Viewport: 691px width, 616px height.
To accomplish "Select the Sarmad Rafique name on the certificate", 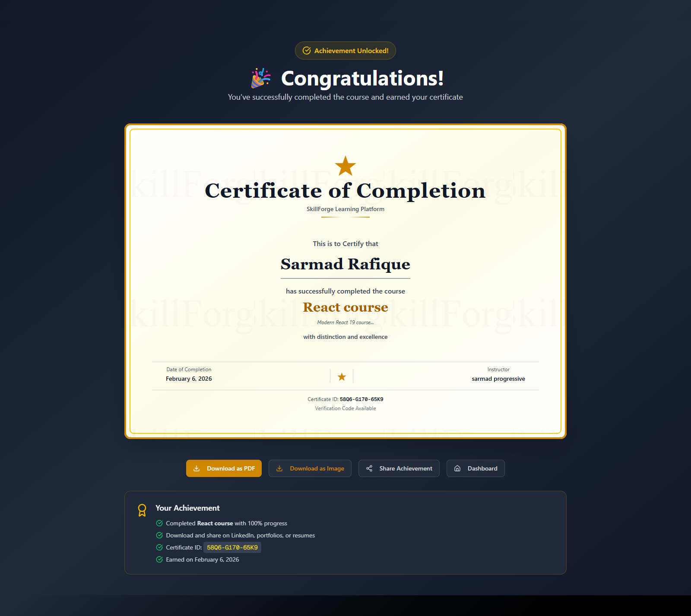I will coord(345,264).
